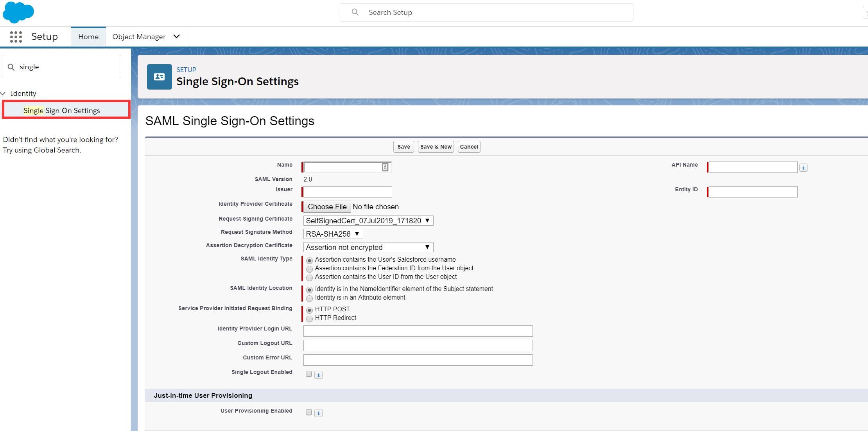Switch to the Object Manager tab
868x431 pixels.
[x=139, y=37]
